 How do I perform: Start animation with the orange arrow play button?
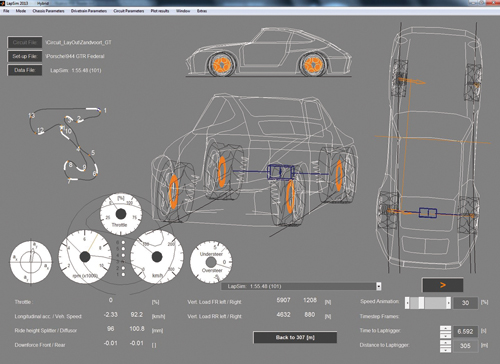pyautogui.click(x=443, y=285)
